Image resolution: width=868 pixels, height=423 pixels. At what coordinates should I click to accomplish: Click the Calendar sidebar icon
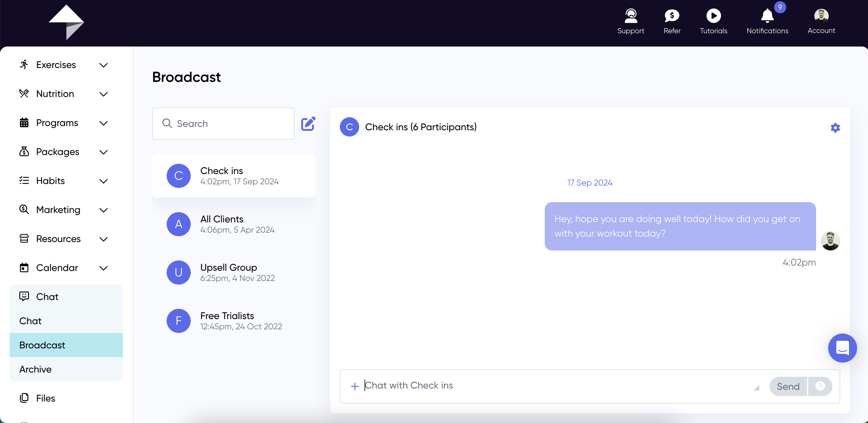(24, 267)
